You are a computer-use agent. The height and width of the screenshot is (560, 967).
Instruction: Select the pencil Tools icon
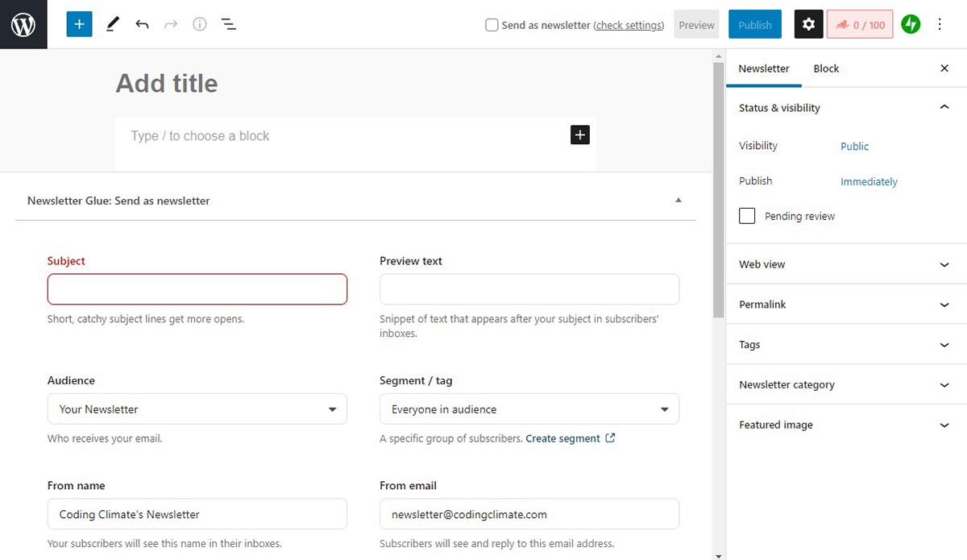point(112,24)
